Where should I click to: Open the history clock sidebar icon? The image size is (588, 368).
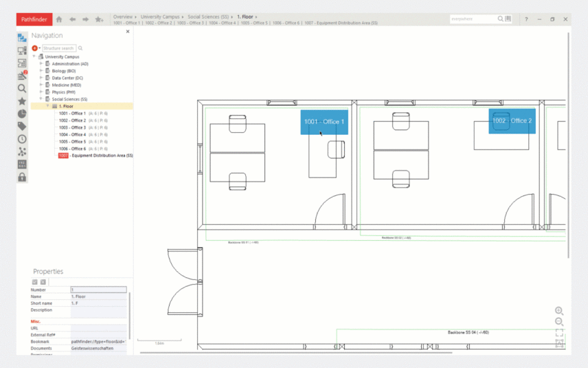click(22, 139)
